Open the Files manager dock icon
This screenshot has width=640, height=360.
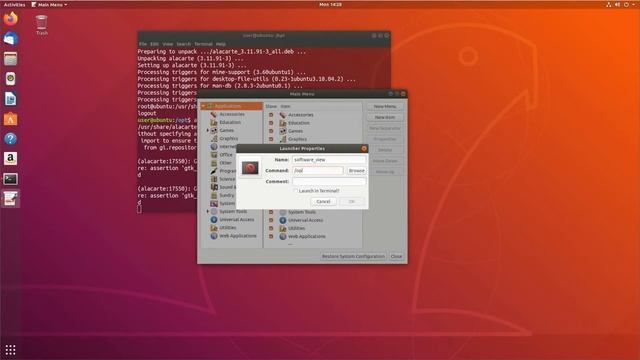pos(11,59)
